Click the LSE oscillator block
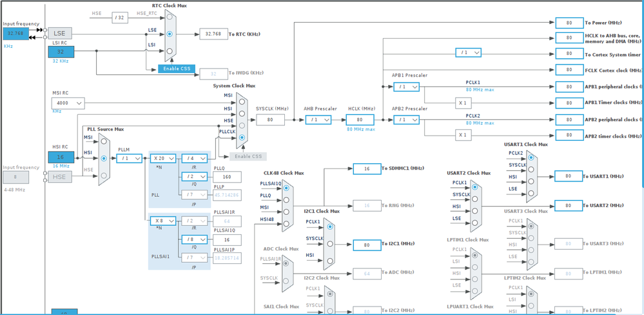644x315 pixels. click(60, 34)
